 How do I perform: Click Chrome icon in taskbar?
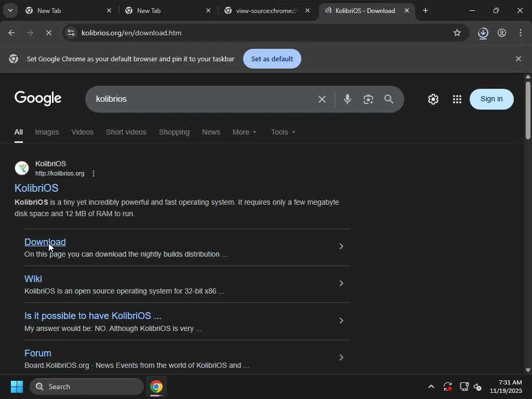[x=156, y=387]
